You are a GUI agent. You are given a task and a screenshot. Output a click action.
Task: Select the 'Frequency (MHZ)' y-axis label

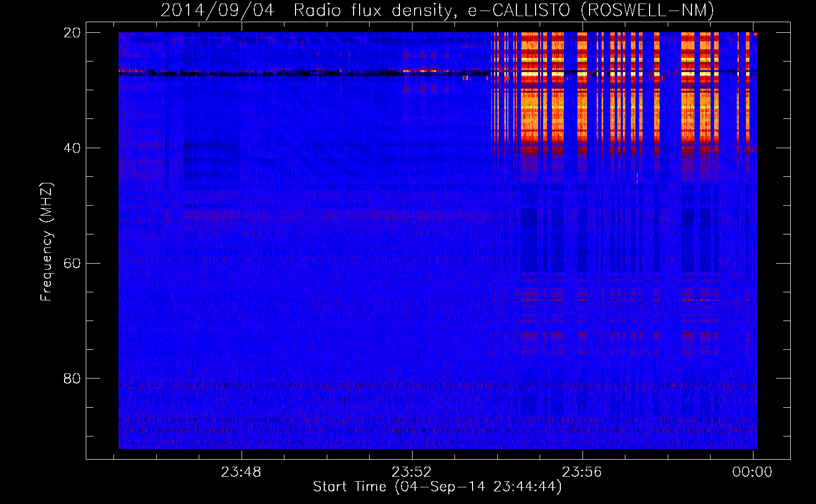(46, 242)
